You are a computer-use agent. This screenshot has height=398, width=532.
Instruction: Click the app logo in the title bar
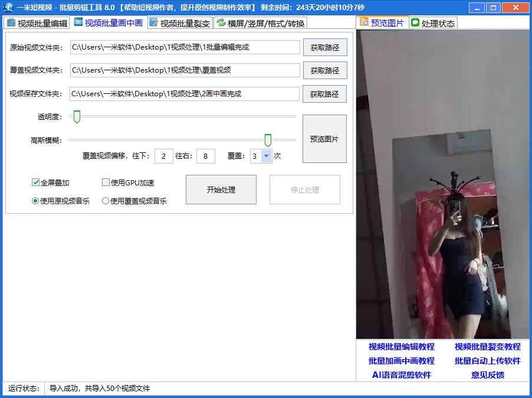pos(8,7)
